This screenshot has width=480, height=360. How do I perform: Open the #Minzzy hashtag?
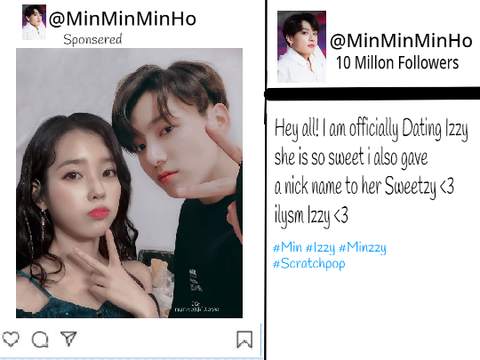[x=363, y=248]
